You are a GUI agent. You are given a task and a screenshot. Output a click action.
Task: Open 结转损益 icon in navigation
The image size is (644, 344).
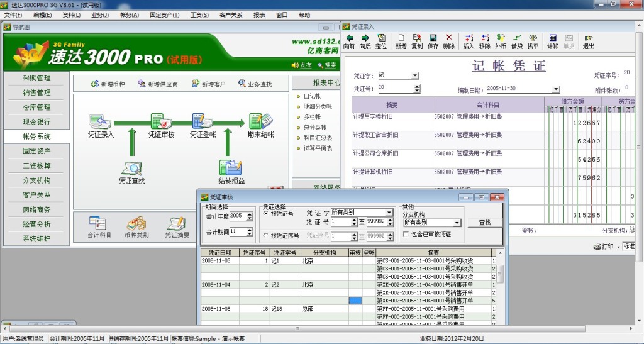(231, 172)
